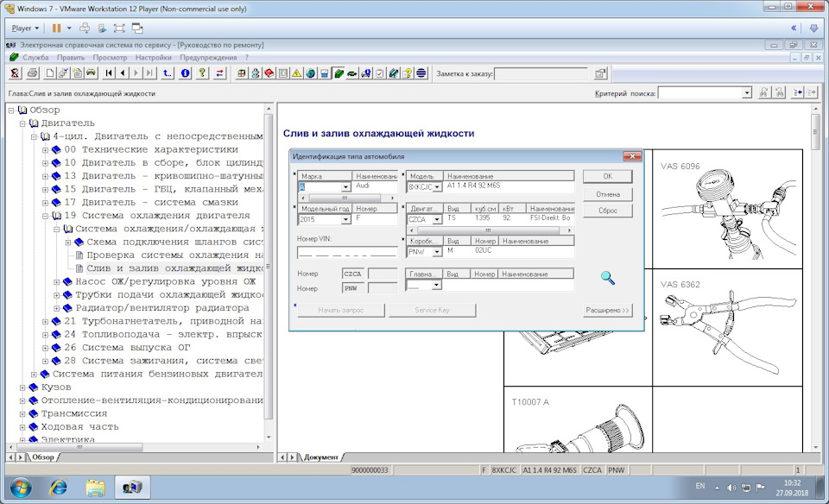Click the car icon in the toolbar

91,73
